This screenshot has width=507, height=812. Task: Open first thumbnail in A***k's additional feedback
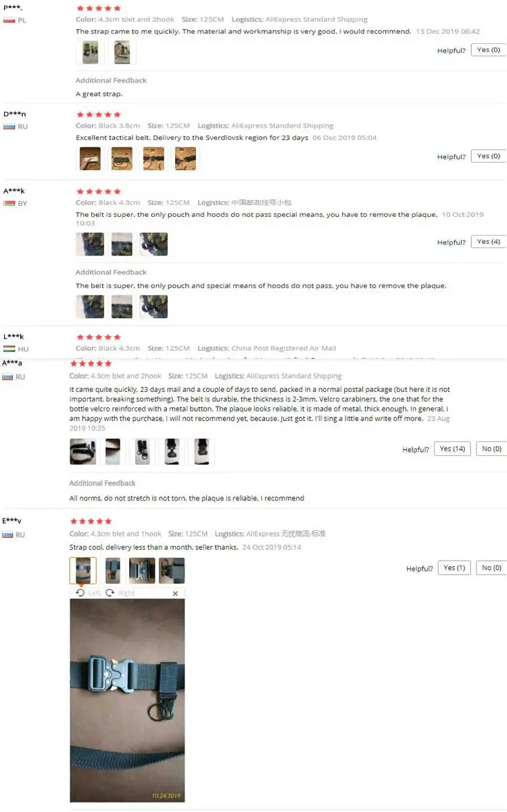click(x=90, y=307)
